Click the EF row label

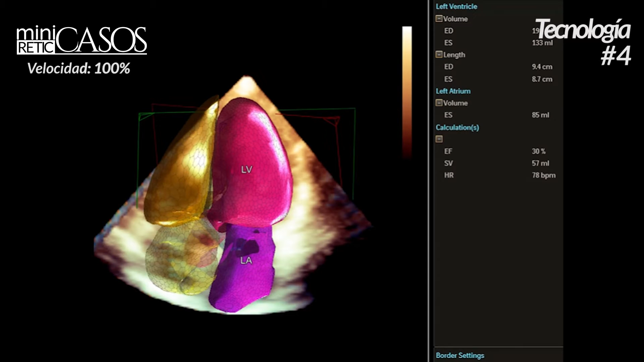(448, 151)
